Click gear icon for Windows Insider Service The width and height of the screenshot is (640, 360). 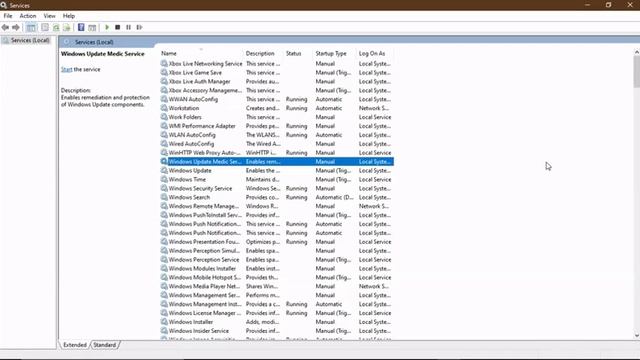coord(164,331)
